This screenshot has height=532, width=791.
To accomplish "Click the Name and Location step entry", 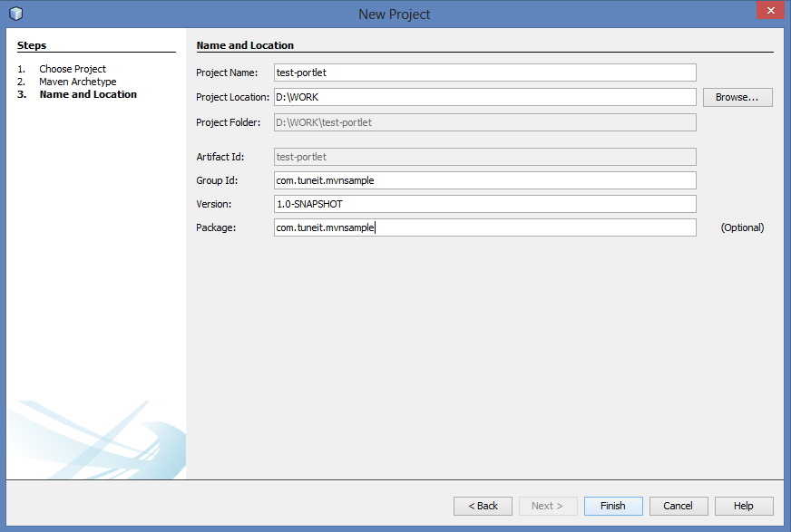I will [x=88, y=94].
